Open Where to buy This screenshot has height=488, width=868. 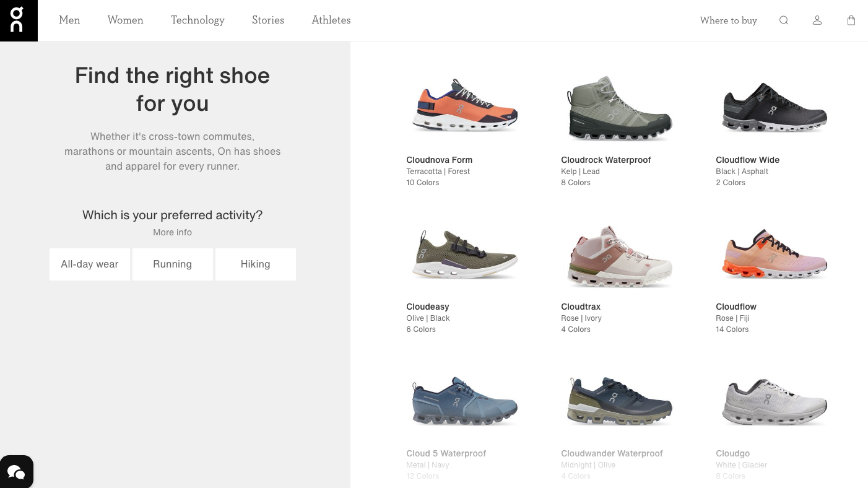[x=728, y=20]
